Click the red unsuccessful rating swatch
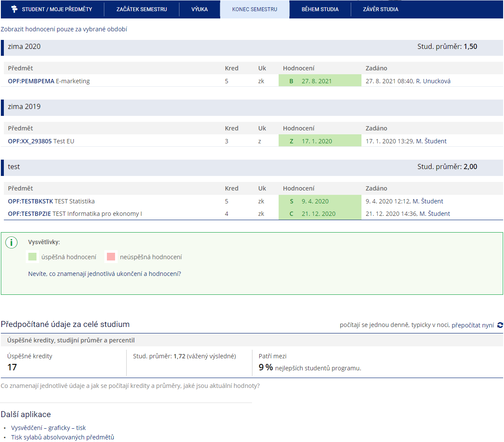 click(111, 257)
